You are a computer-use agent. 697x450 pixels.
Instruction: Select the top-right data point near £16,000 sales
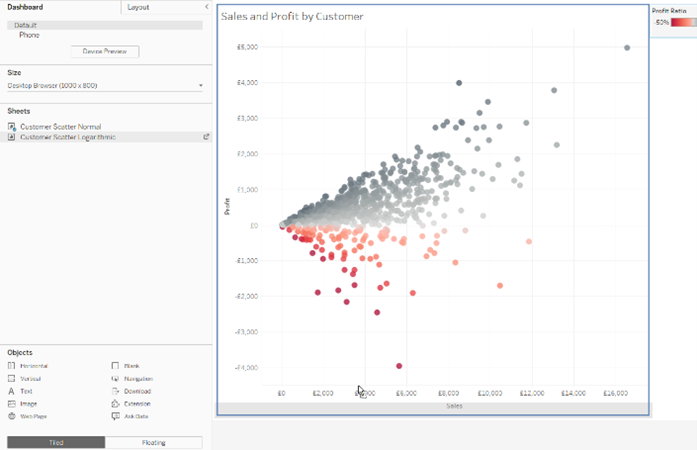pos(627,48)
